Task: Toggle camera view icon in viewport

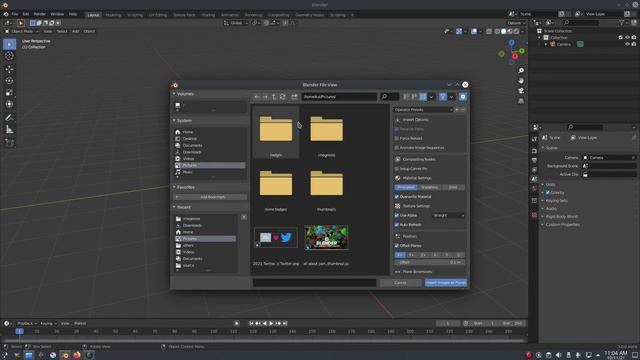Action: tap(521, 91)
